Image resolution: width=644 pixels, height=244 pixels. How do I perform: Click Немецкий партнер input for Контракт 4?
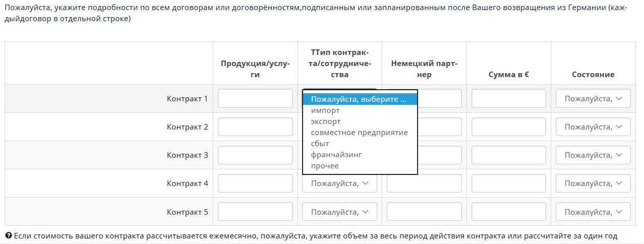pyautogui.click(x=424, y=184)
